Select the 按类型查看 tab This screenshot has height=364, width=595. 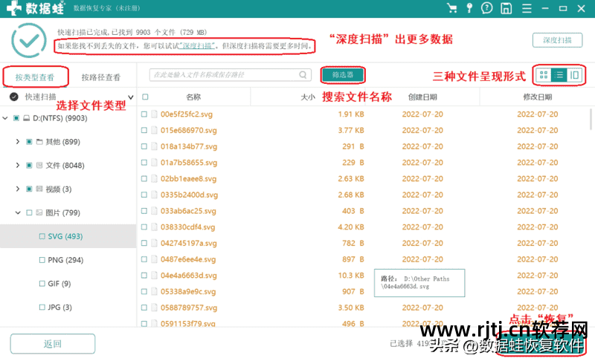tap(35, 77)
